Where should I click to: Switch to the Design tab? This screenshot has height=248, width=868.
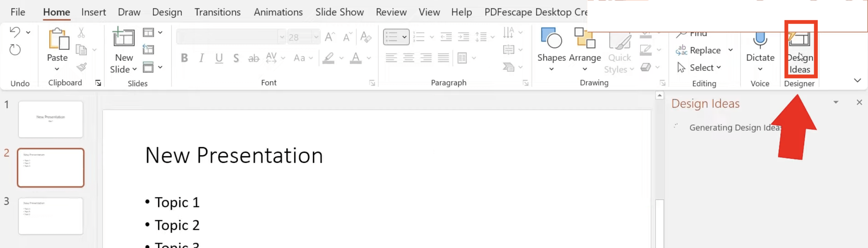pyautogui.click(x=167, y=12)
